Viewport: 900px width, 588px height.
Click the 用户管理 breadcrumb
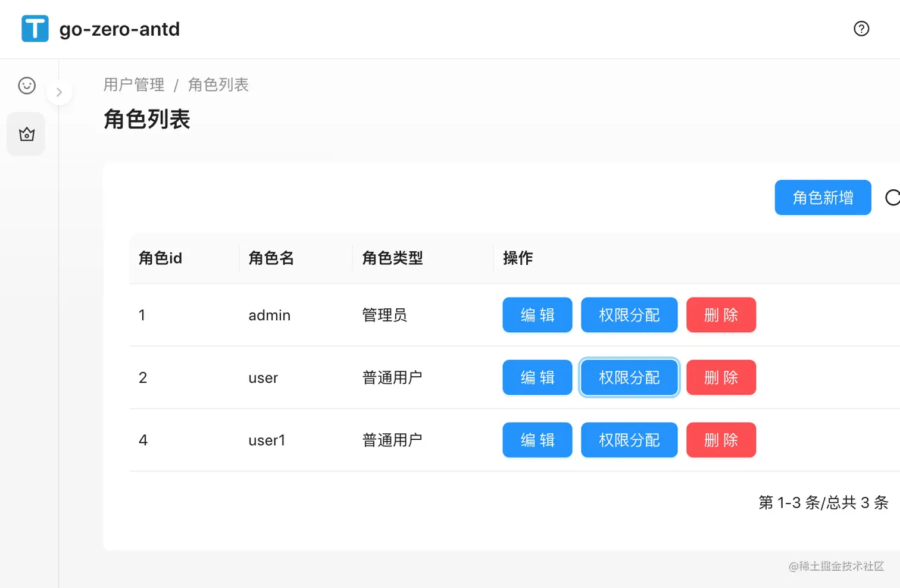point(134,85)
